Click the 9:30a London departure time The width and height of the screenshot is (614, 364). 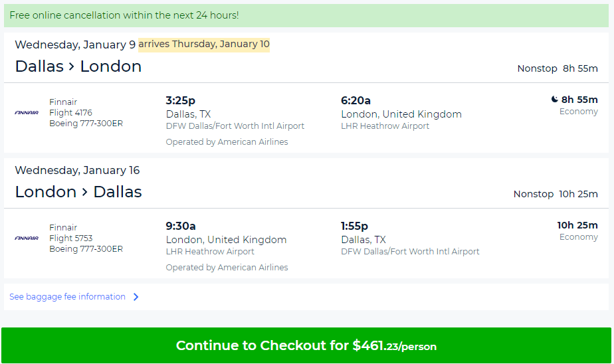(x=181, y=226)
